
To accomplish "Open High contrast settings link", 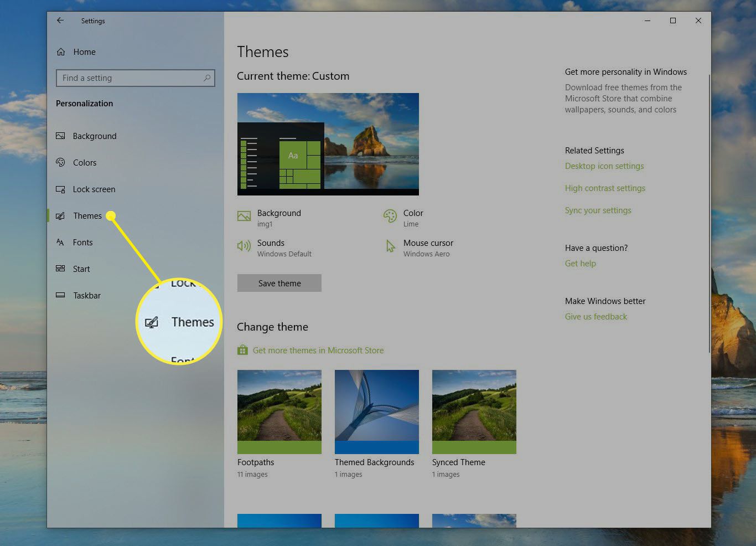I will click(605, 188).
